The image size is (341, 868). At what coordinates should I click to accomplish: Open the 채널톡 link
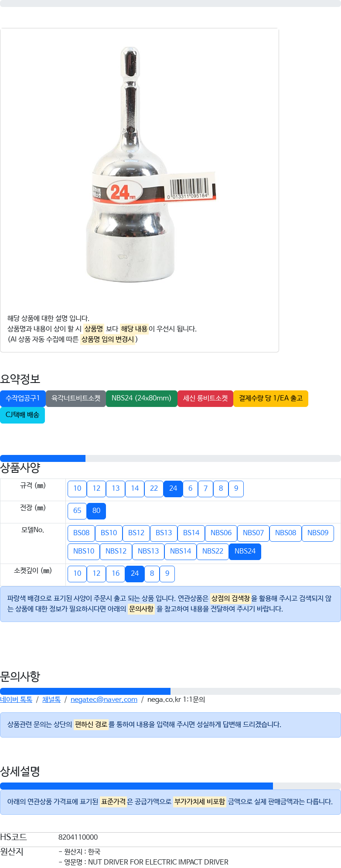coord(51,700)
